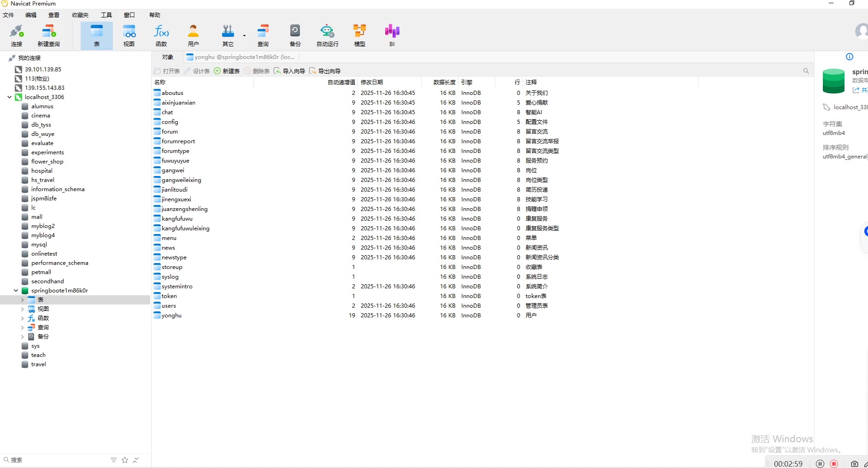The image size is (868, 468).
Task: Open the Function f(x) (函数) toolbar icon
Action: coord(161,35)
